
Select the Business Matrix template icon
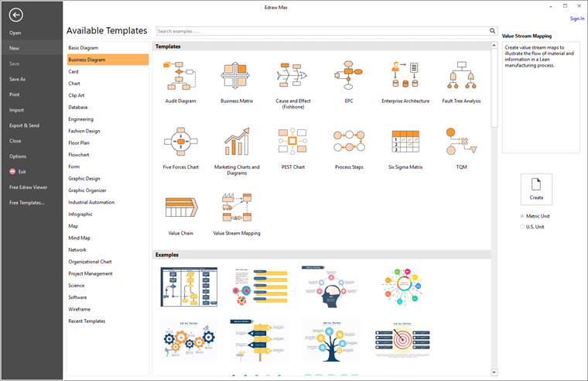(x=235, y=76)
